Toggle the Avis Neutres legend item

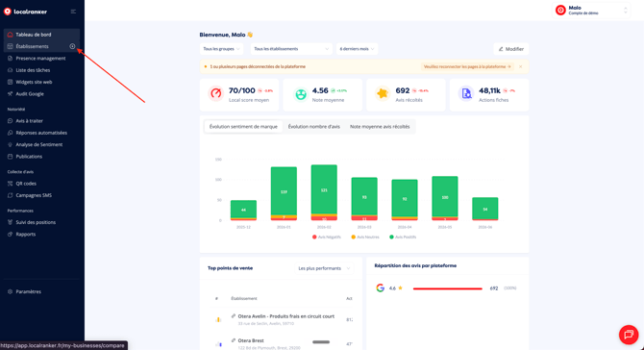tap(365, 237)
